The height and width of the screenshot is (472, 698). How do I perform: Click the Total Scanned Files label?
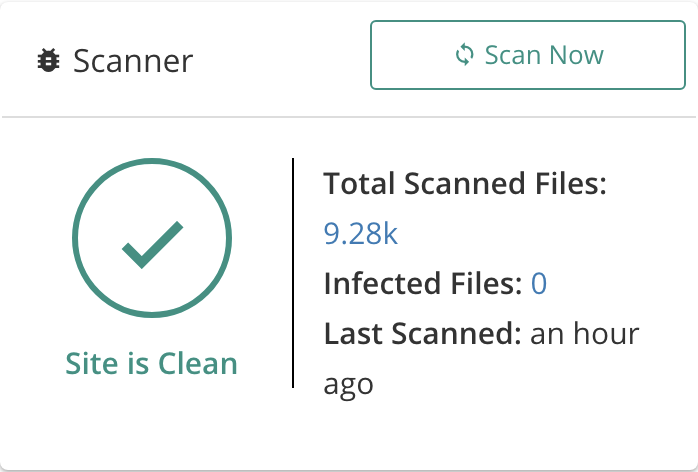click(x=465, y=183)
